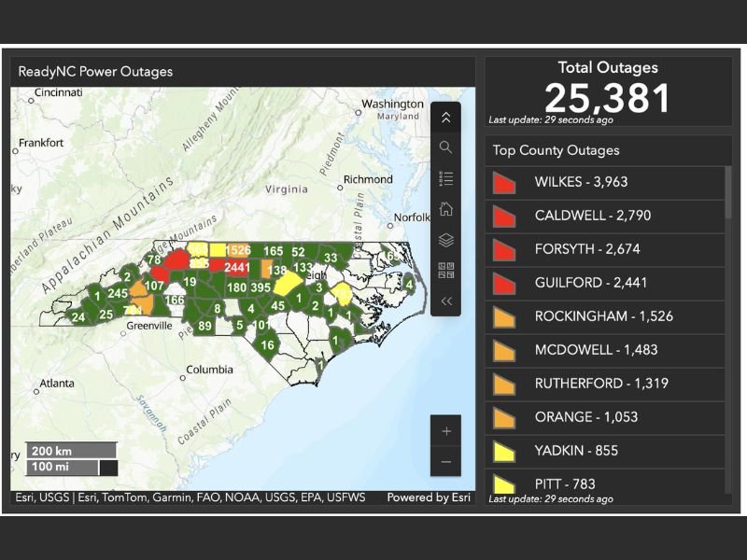Open the map legend panel

(447, 177)
